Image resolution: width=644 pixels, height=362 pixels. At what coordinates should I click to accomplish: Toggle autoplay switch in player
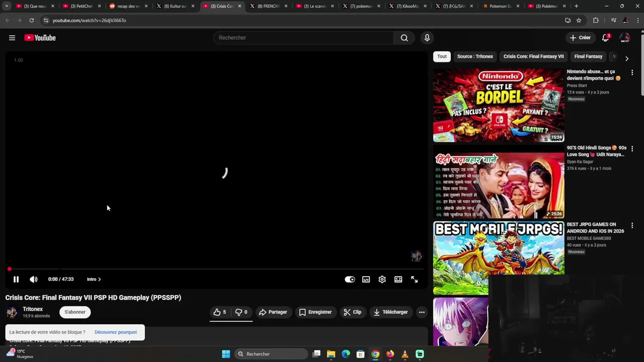click(x=350, y=280)
